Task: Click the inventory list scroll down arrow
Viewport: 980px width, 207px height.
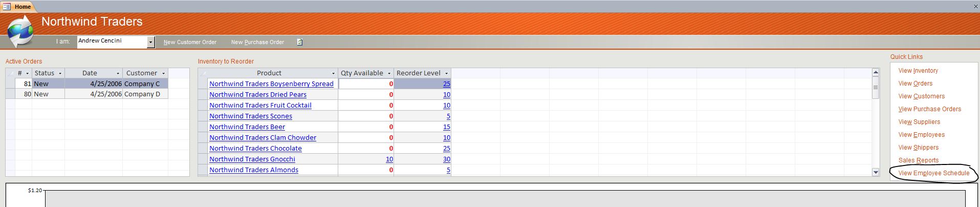Action: click(876, 173)
